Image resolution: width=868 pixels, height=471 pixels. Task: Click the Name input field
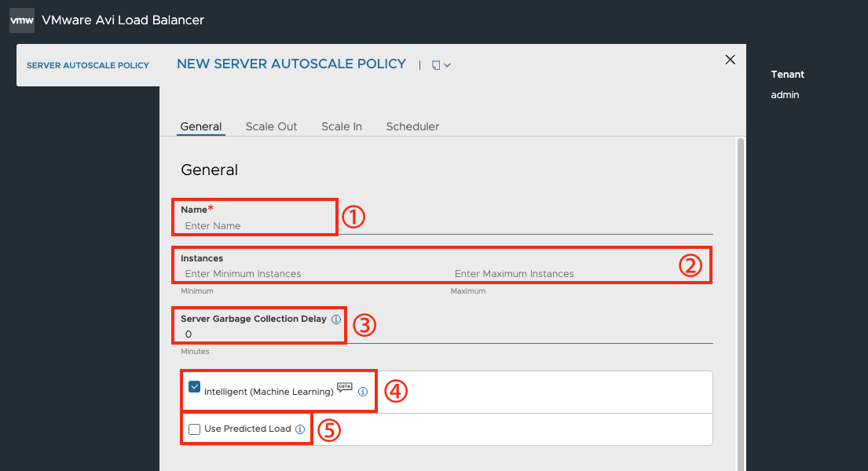point(447,226)
